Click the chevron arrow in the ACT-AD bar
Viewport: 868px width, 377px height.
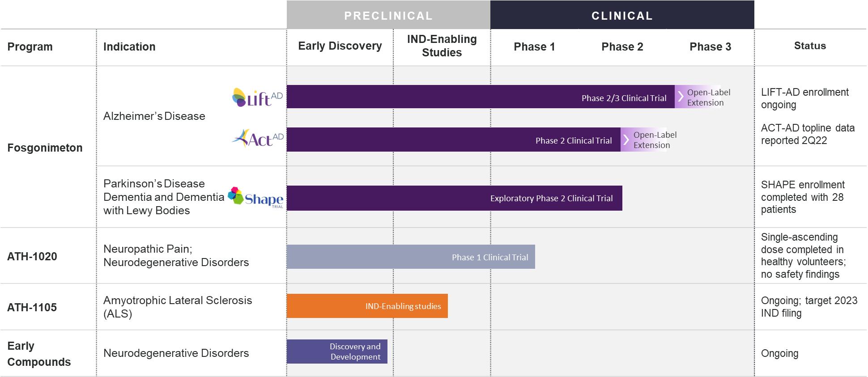[x=626, y=140]
